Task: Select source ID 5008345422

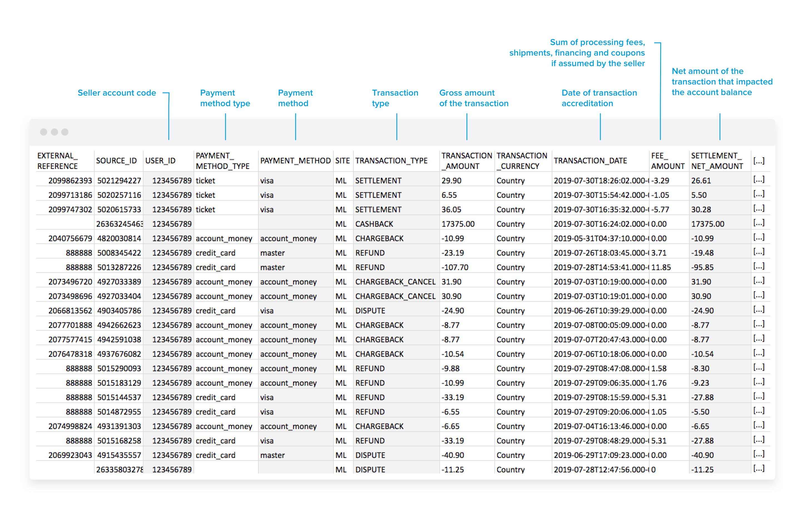Action: point(119,253)
